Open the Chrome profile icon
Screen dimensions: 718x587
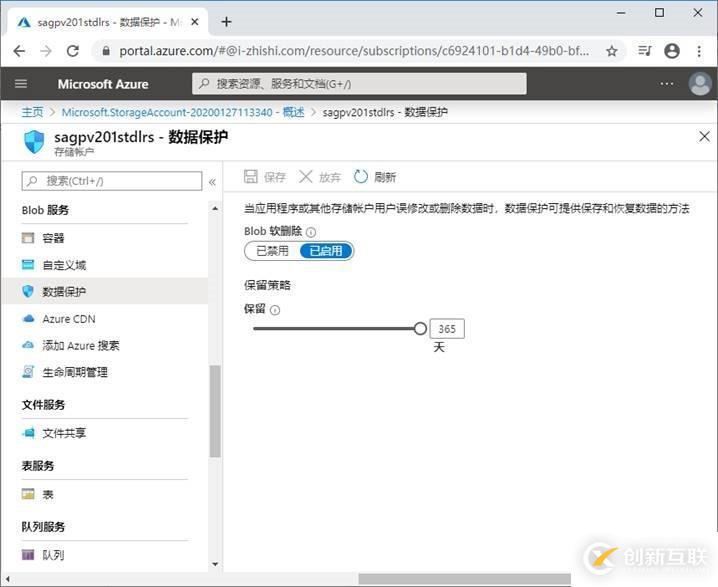(x=672, y=51)
